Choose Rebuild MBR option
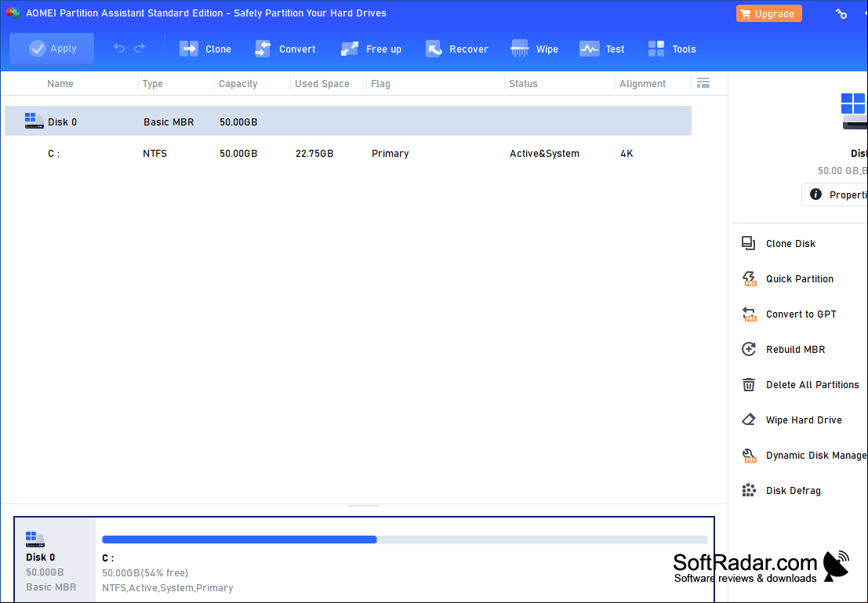 pyautogui.click(x=796, y=350)
